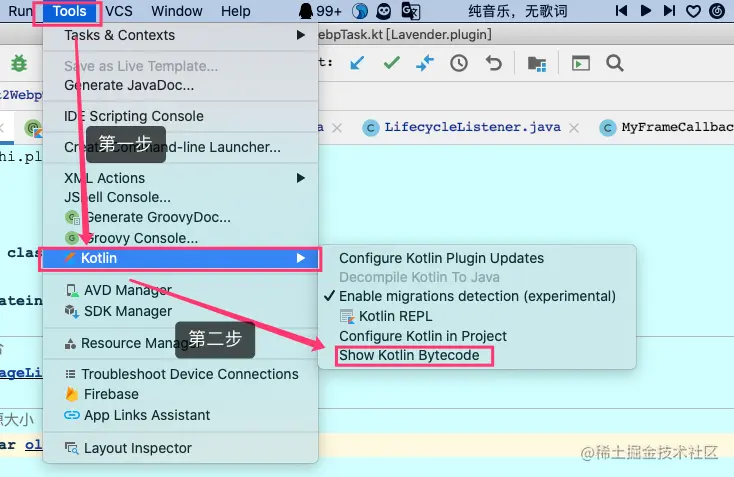
Task: Click the blue update project arrow icon
Action: point(357,63)
